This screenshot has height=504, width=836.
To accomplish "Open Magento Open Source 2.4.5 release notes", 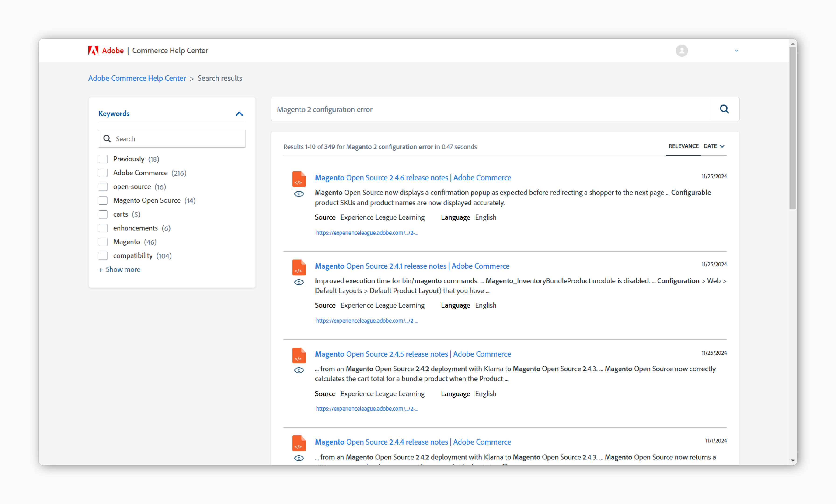I will coord(413,354).
